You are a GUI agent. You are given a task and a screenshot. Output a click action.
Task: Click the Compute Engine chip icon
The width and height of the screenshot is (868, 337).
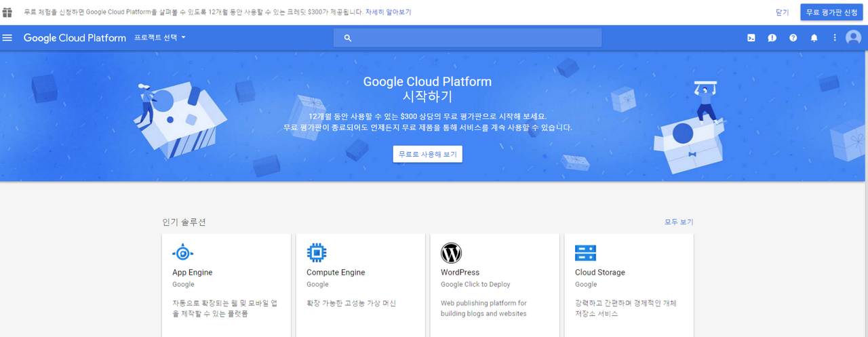click(317, 253)
